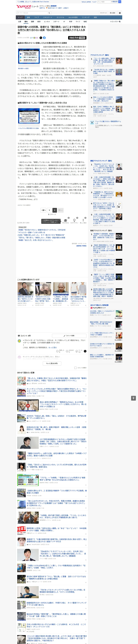Select the 地域 category
This screenshot has width=138, height=644.
pyautogui.click(x=85, y=21)
